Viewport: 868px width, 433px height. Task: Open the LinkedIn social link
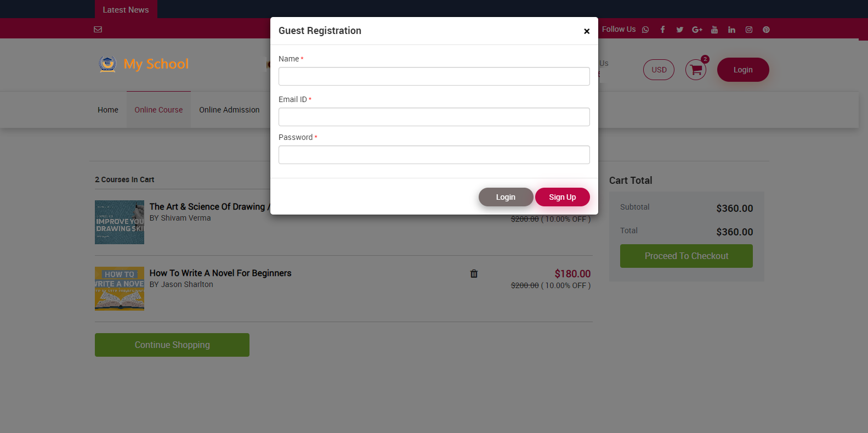tap(731, 30)
